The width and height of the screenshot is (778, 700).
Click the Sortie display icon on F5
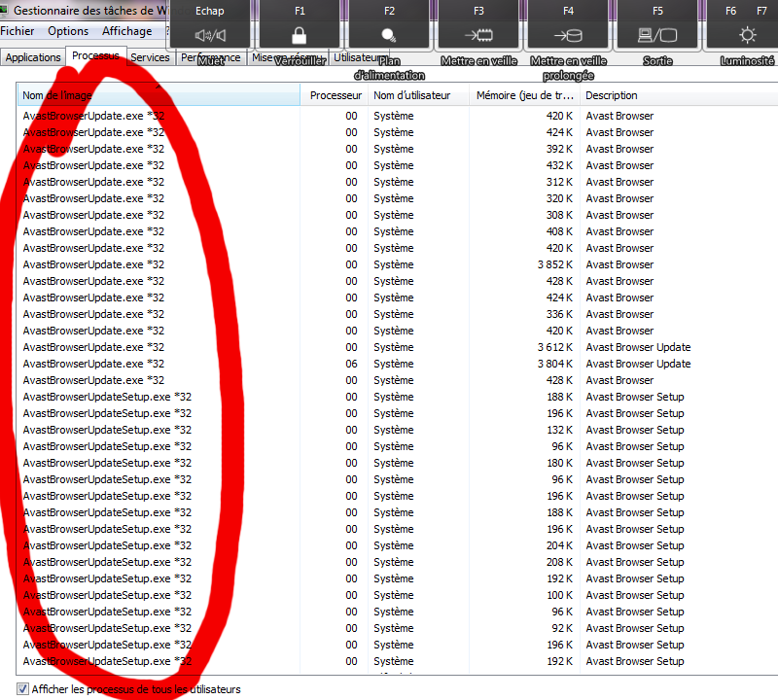click(x=657, y=35)
